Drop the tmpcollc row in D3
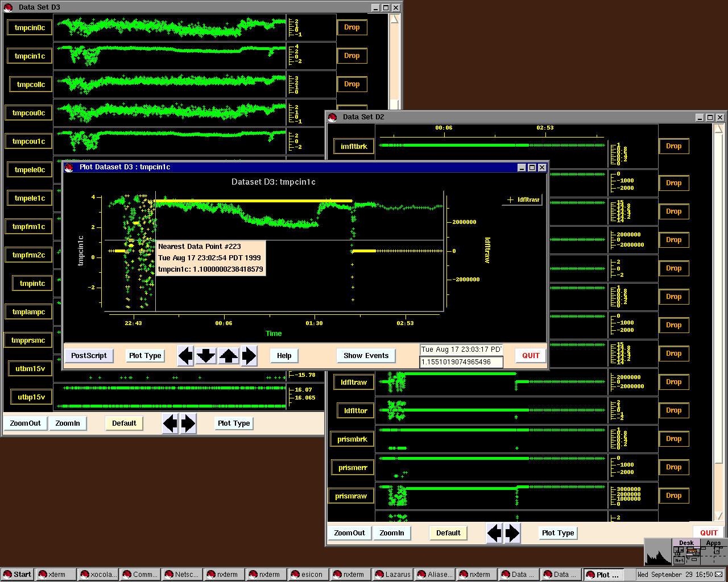The width and height of the screenshot is (728, 582). pos(352,84)
